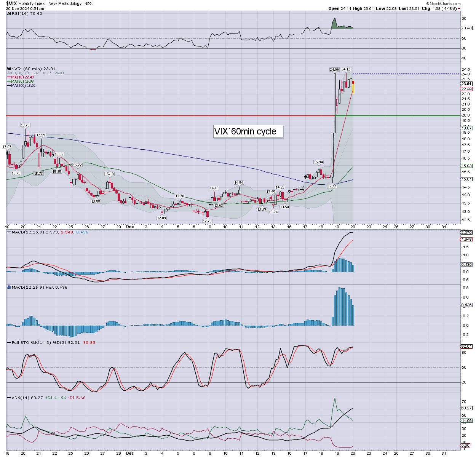
Task: Click the 23.01 last price axis tag
Action: (466, 84)
